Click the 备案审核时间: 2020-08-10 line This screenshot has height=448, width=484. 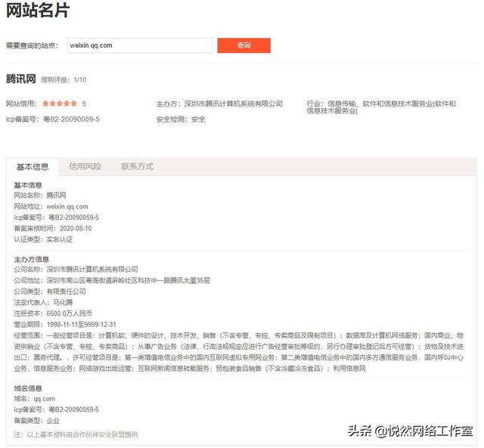[x=53, y=228]
